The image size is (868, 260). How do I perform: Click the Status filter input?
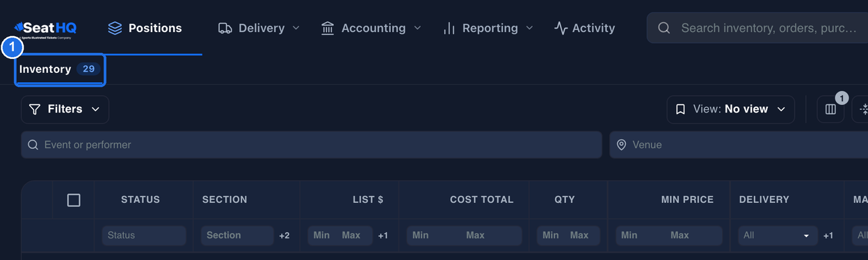144,236
